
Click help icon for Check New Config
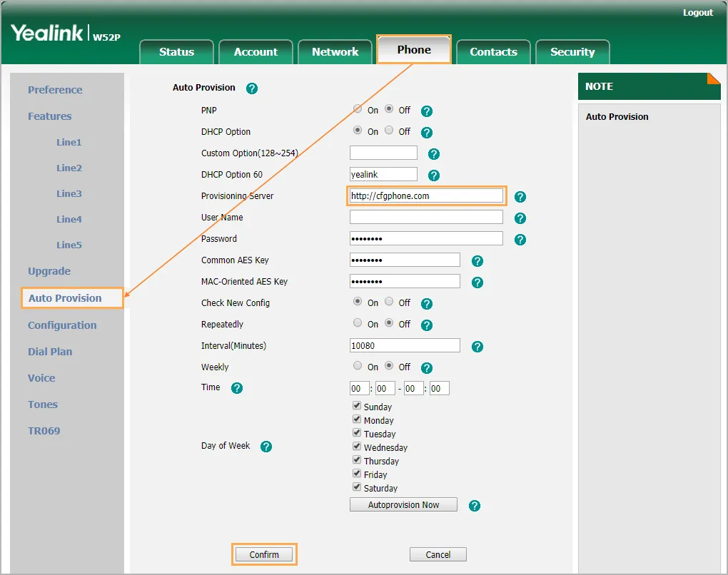(x=426, y=303)
